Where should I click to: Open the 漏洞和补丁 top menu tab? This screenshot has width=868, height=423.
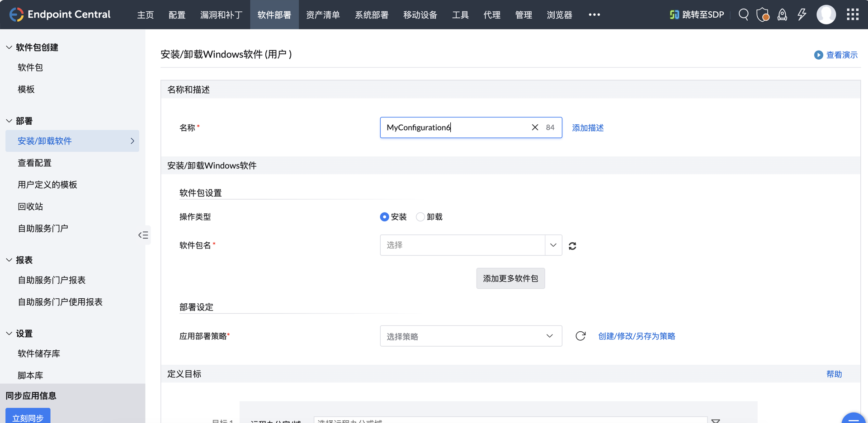(221, 15)
